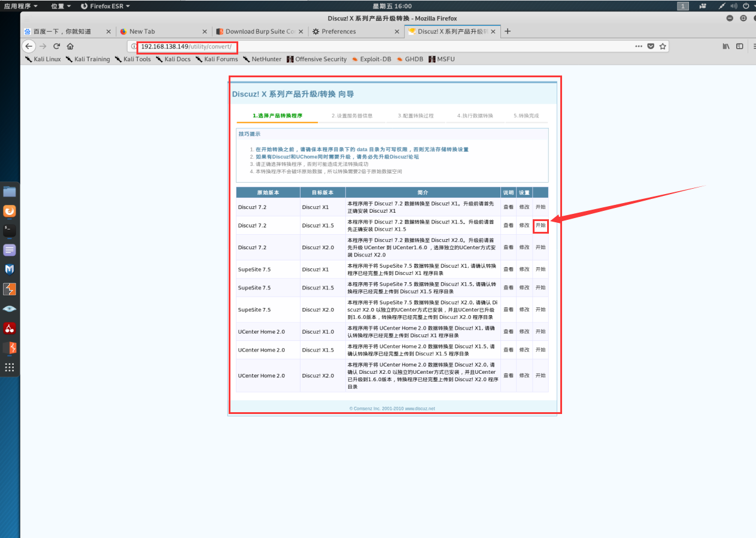The image size is (756, 538).
Task: Open the 应用程序 menu
Action: click(21, 6)
